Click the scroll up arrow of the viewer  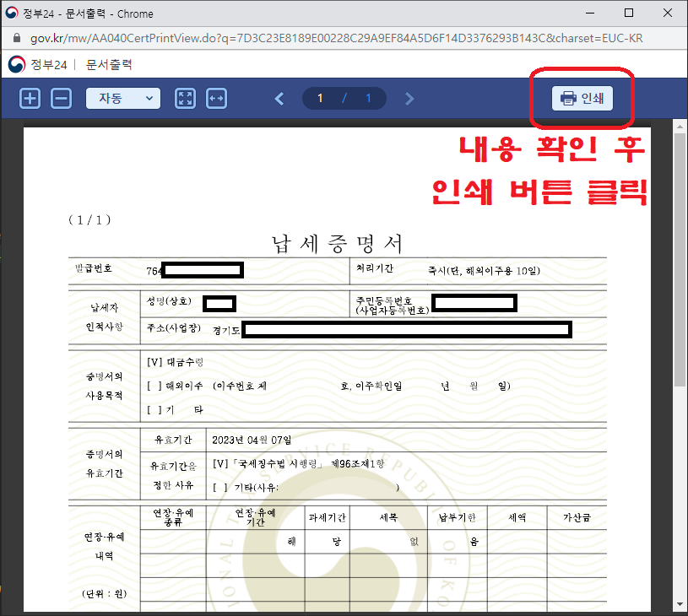point(680,127)
